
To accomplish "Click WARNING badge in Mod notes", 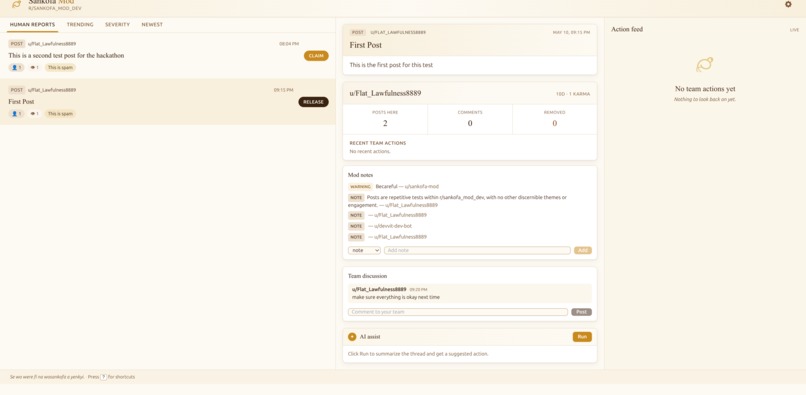I will [x=360, y=187].
